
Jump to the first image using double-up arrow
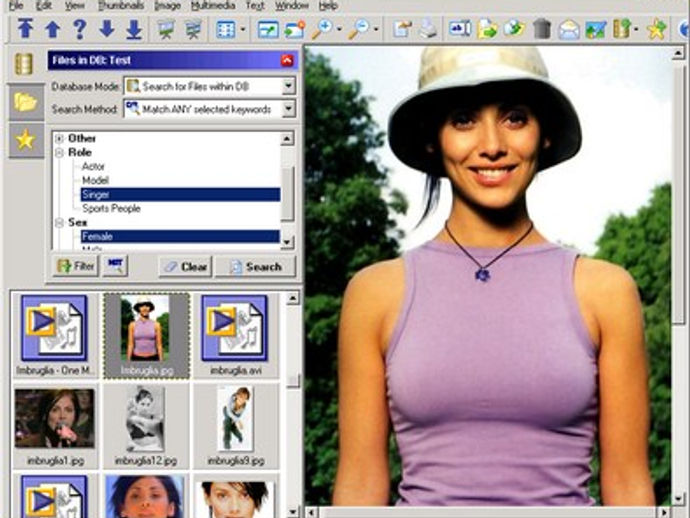(26, 29)
